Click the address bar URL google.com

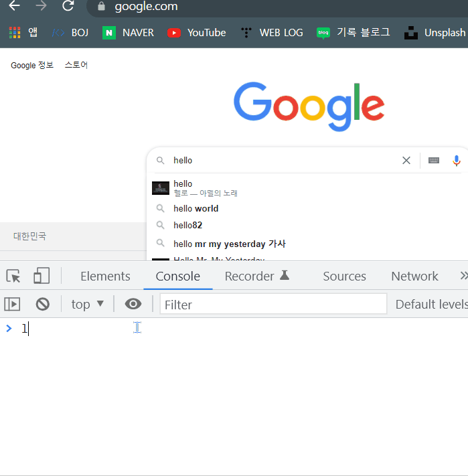[x=146, y=7]
